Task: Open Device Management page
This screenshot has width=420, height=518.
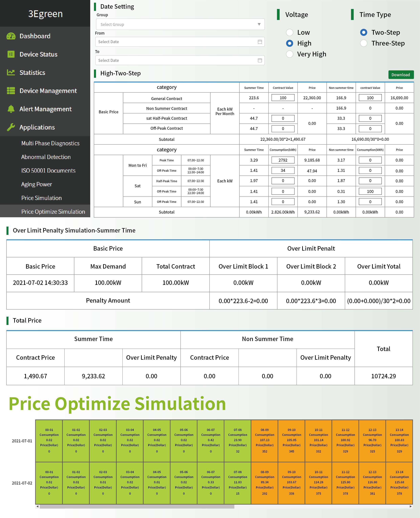Action: pyautogui.click(x=48, y=91)
